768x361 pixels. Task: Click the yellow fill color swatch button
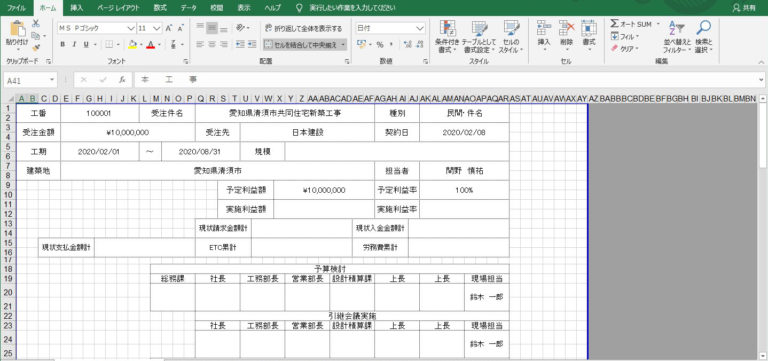(132, 45)
